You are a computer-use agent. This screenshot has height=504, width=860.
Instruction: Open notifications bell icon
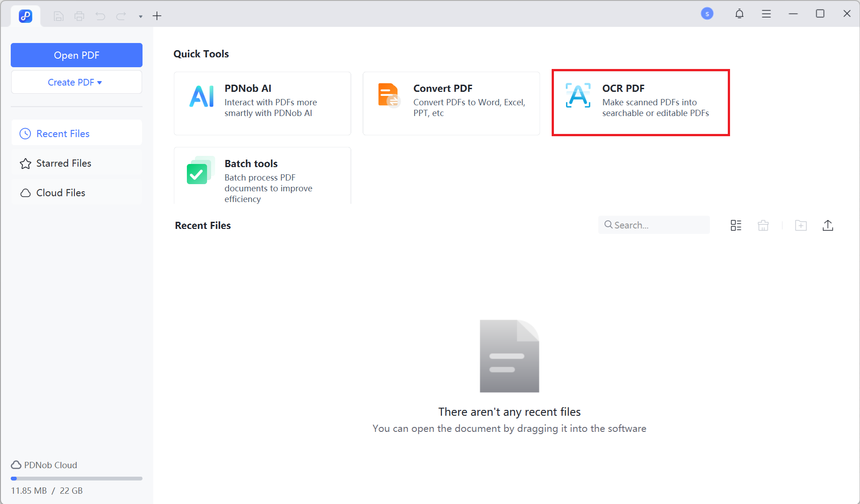(739, 14)
